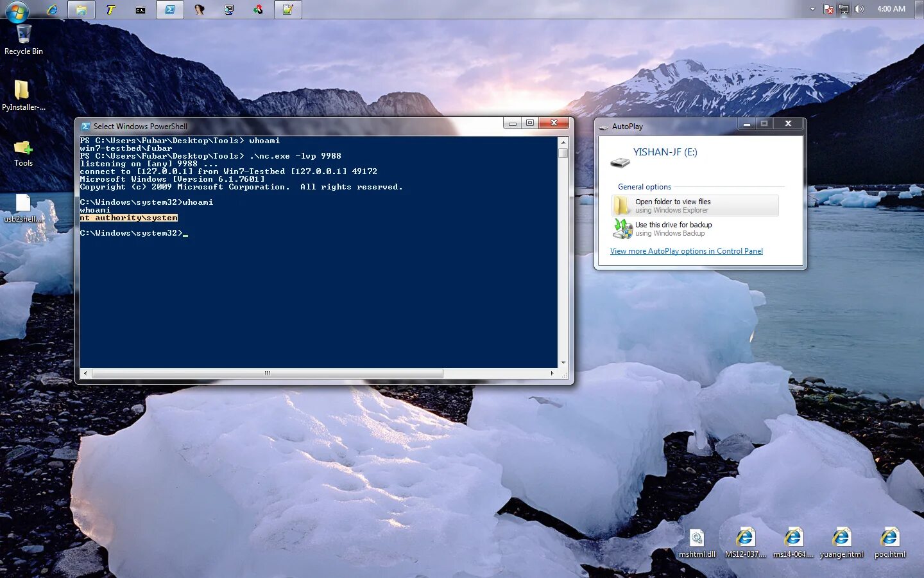The height and width of the screenshot is (578, 924).
Task: Click the 'General options' heading
Action: 644,187
